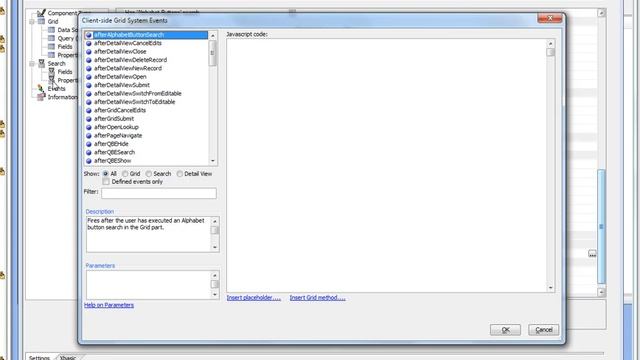Click the Cancel button
This screenshot has height=360, width=640.
[544, 330]
